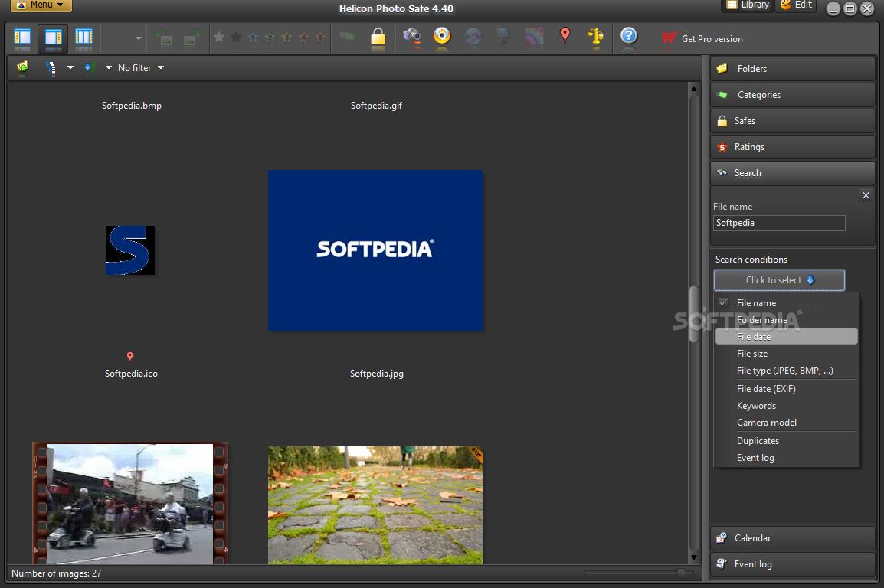Open the Click to select conditions dropdown

pos(779,280)
